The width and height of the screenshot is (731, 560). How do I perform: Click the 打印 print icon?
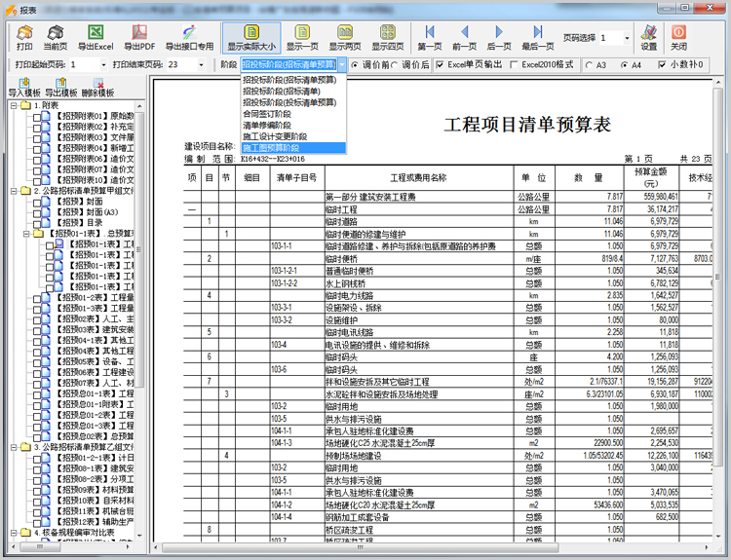pos(24,32)
